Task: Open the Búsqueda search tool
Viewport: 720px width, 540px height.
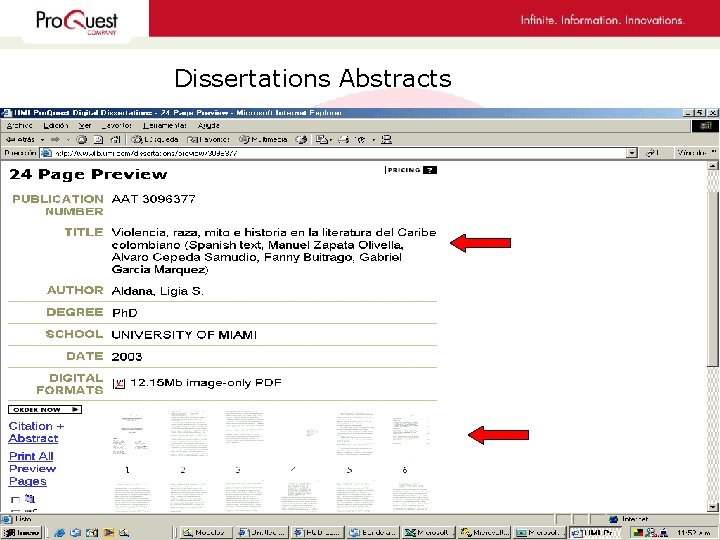Action: 155,139
